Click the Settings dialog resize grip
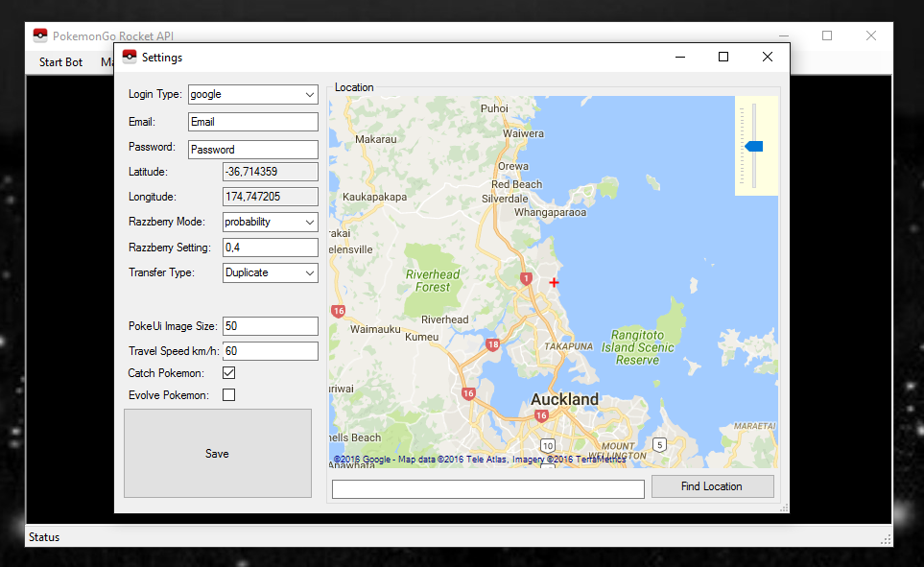924x567 pixels. (784, 508)
